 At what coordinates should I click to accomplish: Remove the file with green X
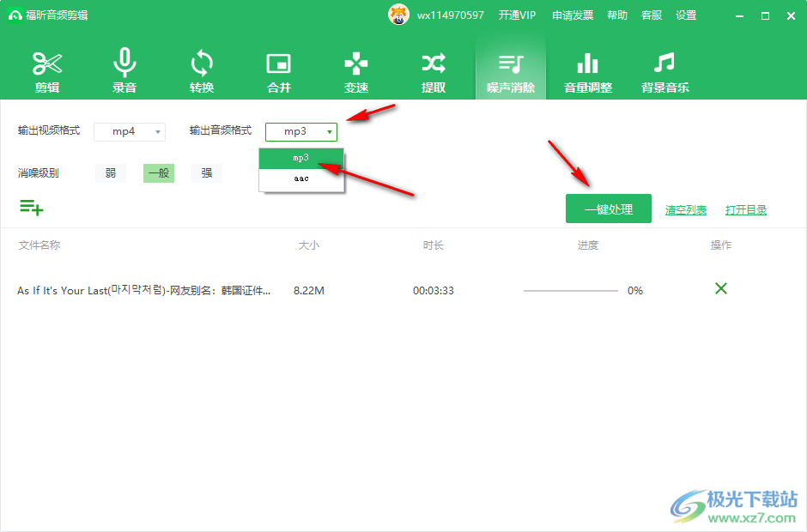[x=721, y=289]
